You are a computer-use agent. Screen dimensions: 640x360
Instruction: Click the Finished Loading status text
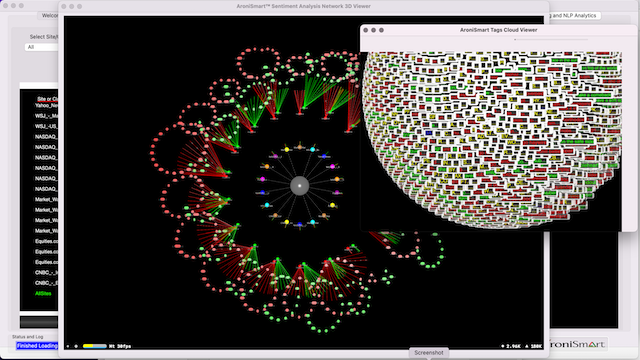(x=37, y=346)
